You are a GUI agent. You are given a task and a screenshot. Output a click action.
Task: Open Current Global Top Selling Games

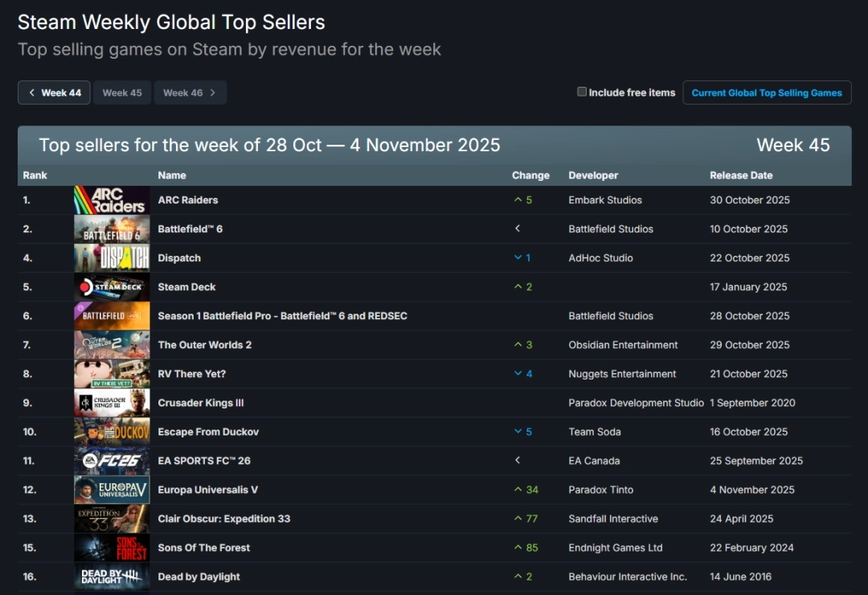point(767,92)
